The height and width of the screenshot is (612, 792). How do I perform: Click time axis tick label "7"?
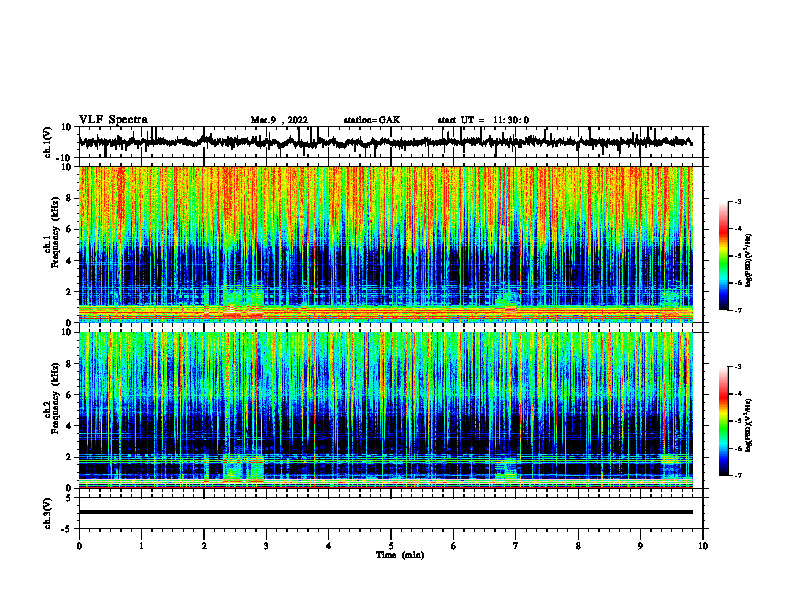click(516, 546)
